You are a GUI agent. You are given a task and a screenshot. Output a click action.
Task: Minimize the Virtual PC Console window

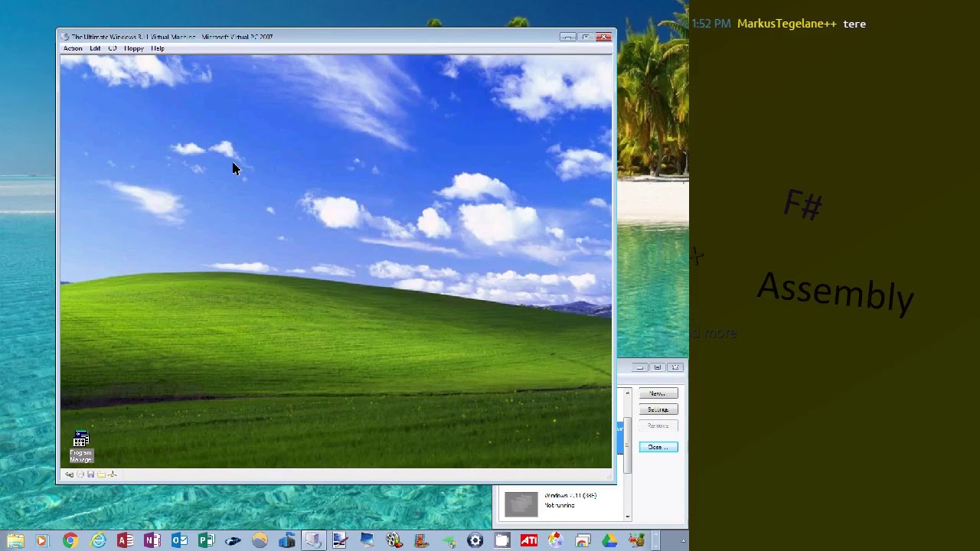pos(640,367)
